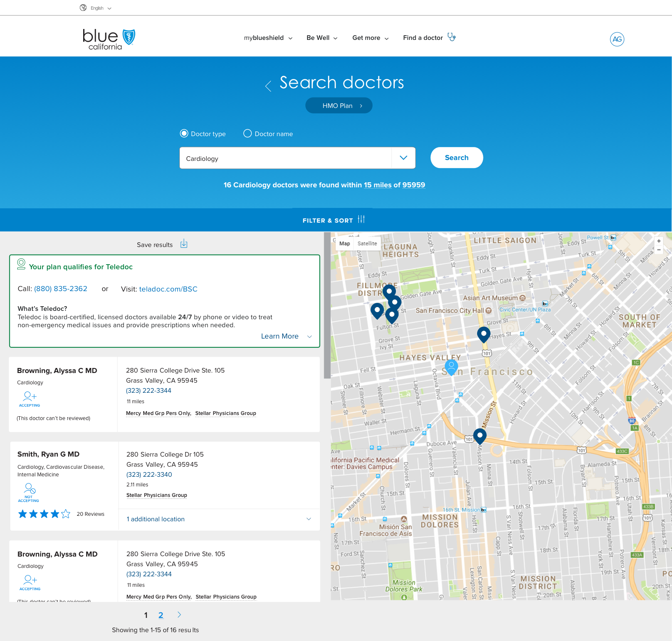672x641 pixels.
Task: Select the Doctor name radio option
Action: (248, 134)
